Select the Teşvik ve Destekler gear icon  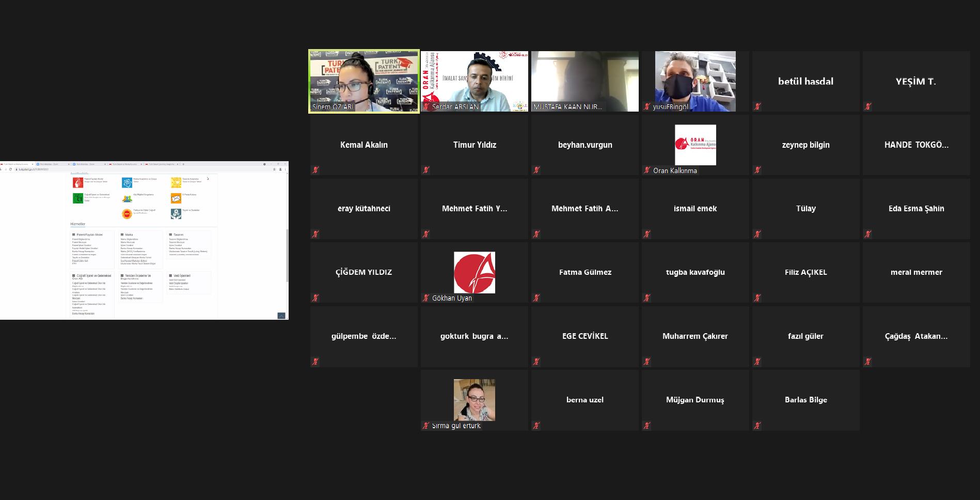pyautogui.click(x=176, y=213)
